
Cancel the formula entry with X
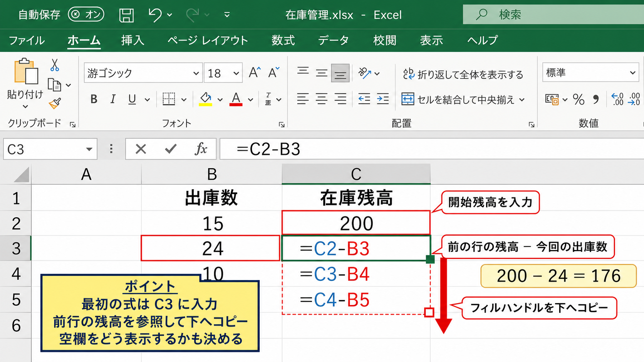(141, 149)
